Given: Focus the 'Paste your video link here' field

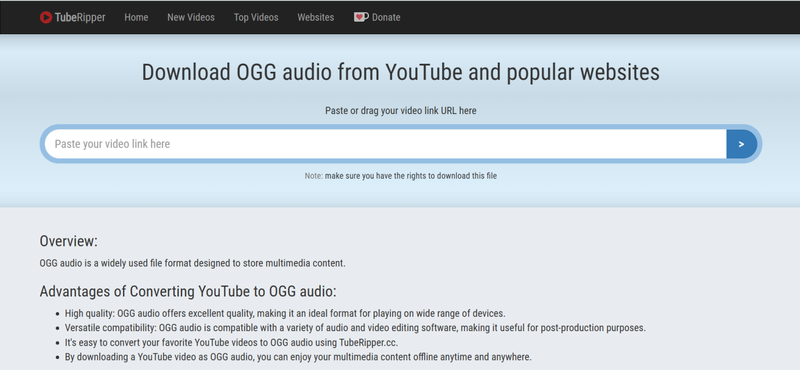Looking at the screenshot, I should click(385, 144).
